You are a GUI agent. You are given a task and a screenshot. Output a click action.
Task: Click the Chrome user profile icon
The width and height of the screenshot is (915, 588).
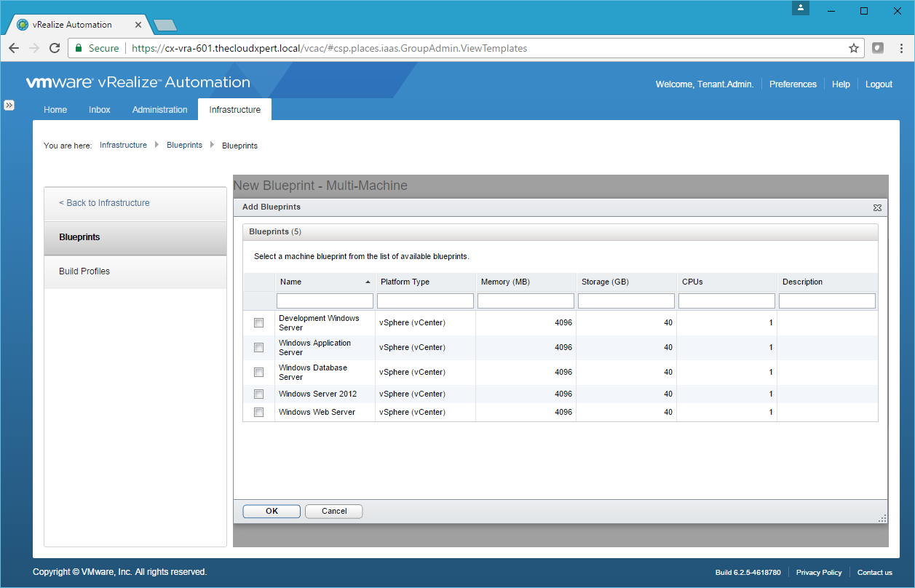[801, 9]
